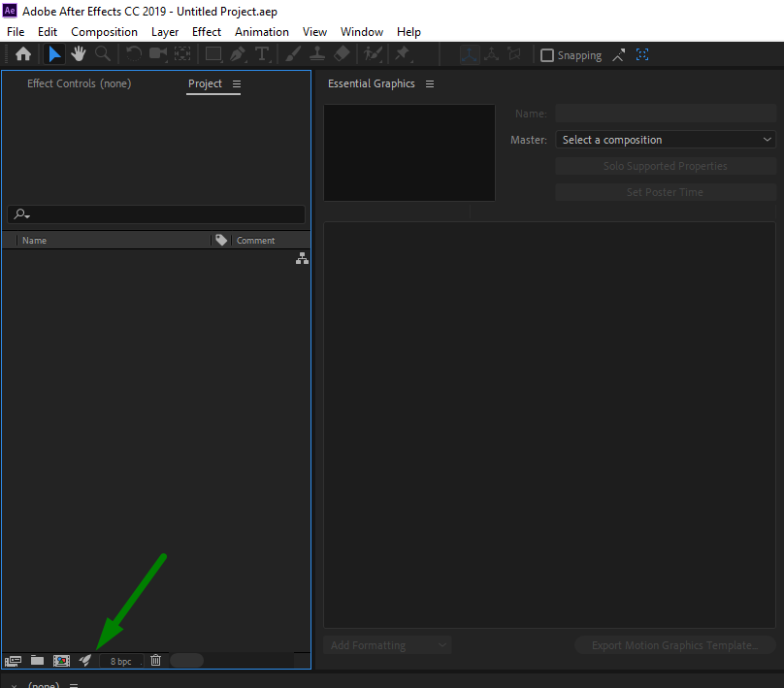This screenshot has width=784, height=688.
Task: Choose World Axis Mode icon
Action: point(492,54)
